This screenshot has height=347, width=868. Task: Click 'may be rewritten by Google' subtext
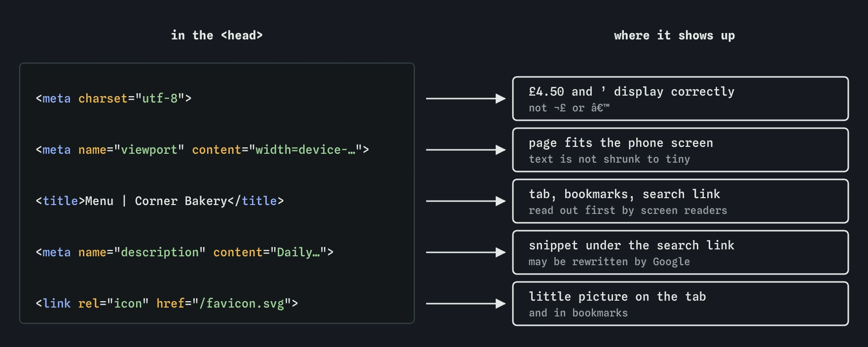[x=609, y=262]
